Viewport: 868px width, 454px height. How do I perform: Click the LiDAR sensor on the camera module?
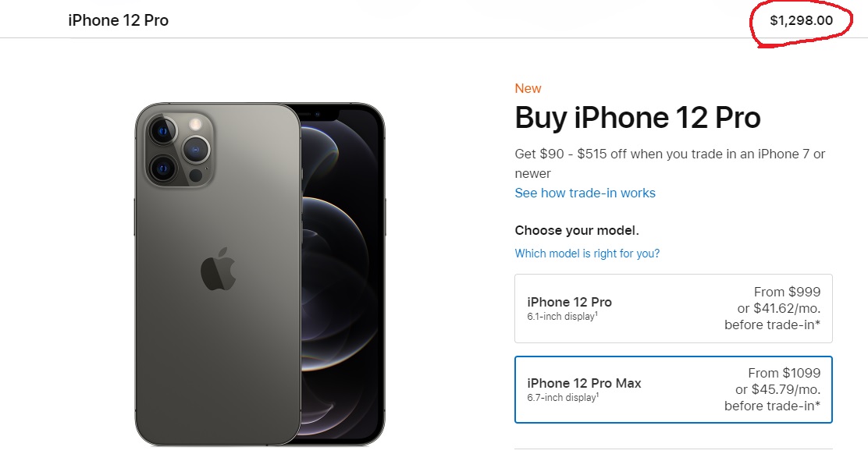[x=195, y=176]
